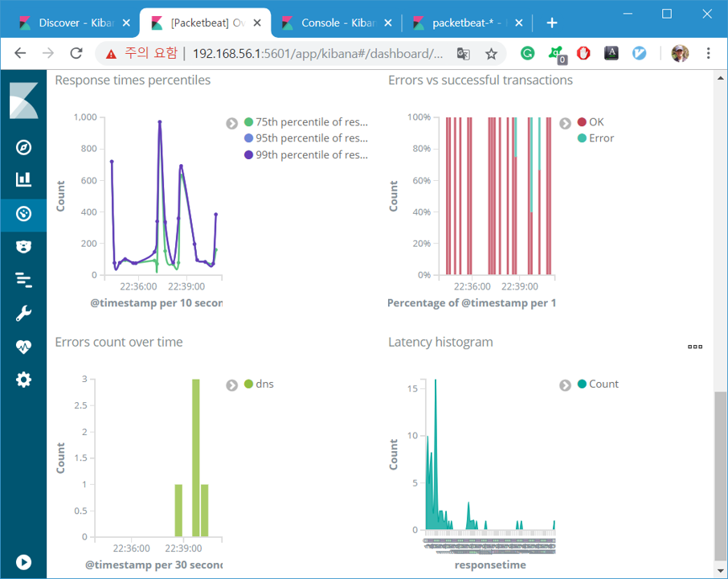
Task: Bookmark this page using the star icon
Action: point(491,54)
